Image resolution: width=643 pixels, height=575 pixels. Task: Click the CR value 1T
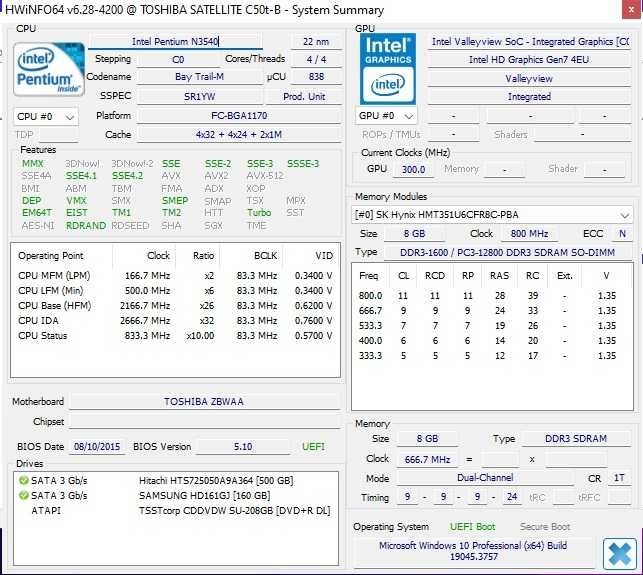click(619, 478)
